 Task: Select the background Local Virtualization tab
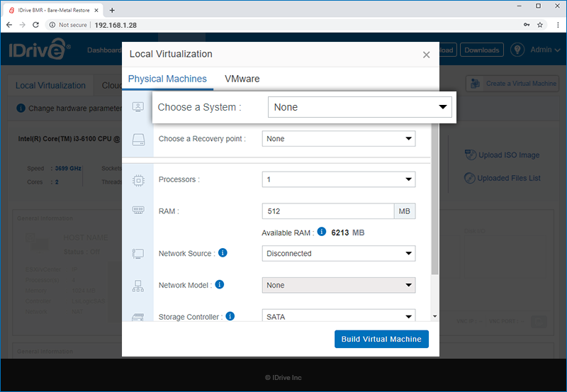coord(50,86)
